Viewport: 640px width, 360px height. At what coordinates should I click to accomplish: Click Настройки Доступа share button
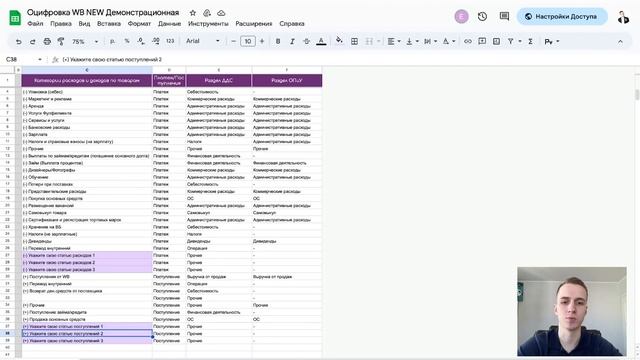point(562,16)
